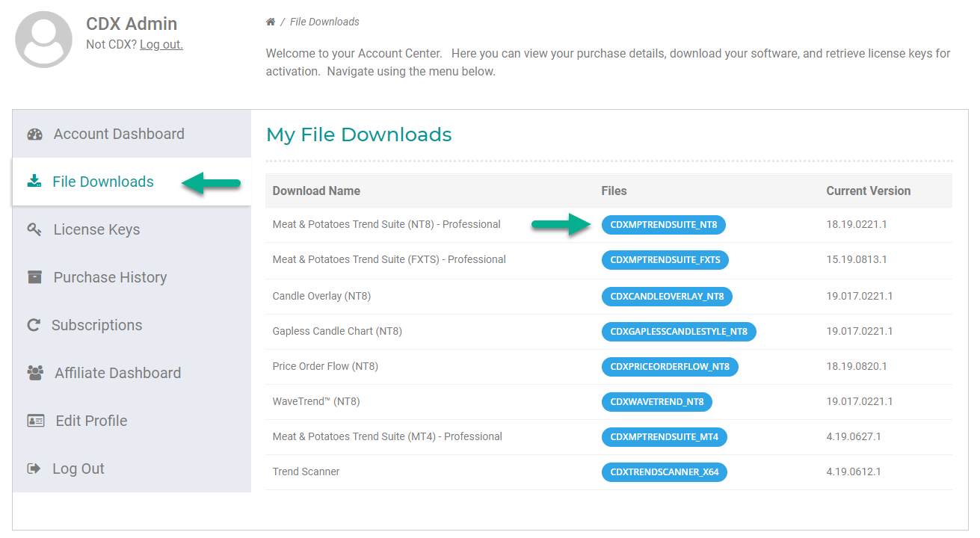Viewport: 980px width, 538px height.
Task: Click version 19.017.0221.1 in Gapless Candle Chart row
Action: click(x=860, y=331)
